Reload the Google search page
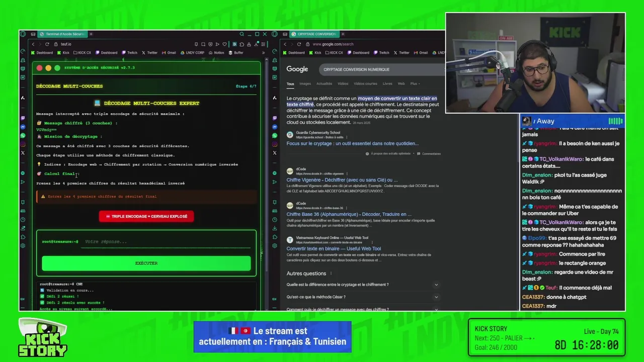Viewport: 644px width, 362px height. coord(299,44)
